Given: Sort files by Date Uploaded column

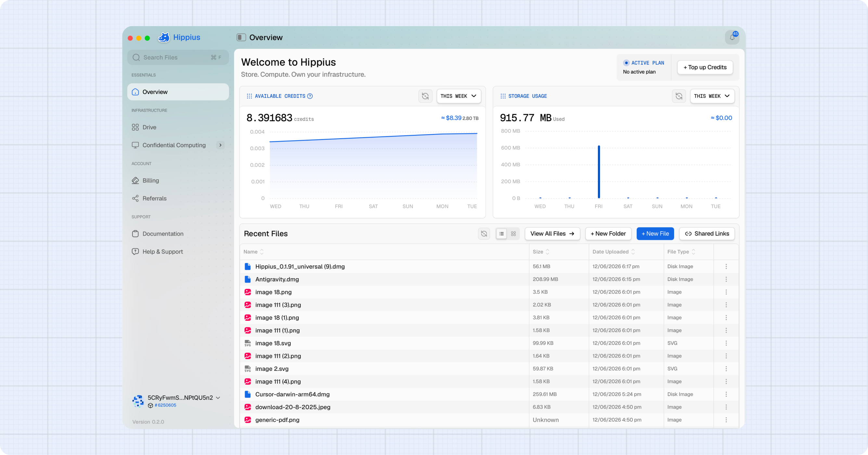Looking at the screenshot, I should 614,252.
